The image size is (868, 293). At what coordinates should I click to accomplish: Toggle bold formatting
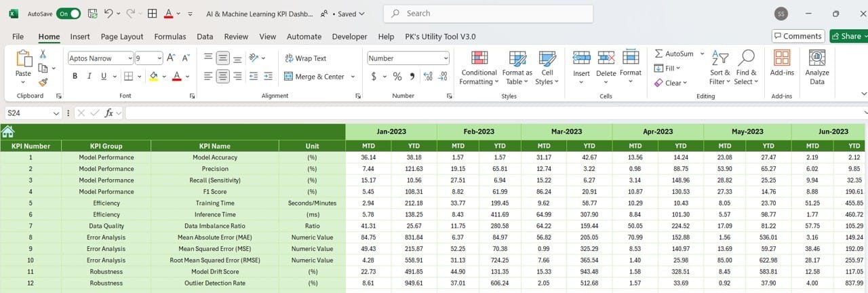(x=75, y=77)
